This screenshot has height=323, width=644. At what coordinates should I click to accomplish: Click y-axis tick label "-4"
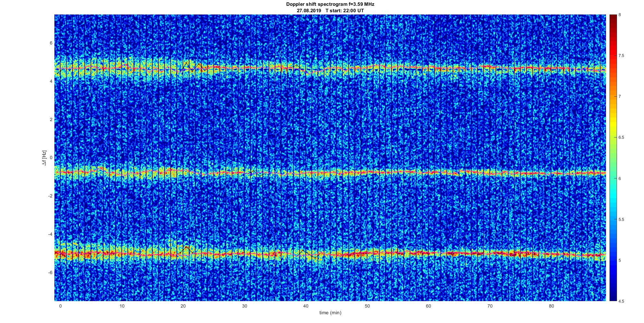pos(51,234)
